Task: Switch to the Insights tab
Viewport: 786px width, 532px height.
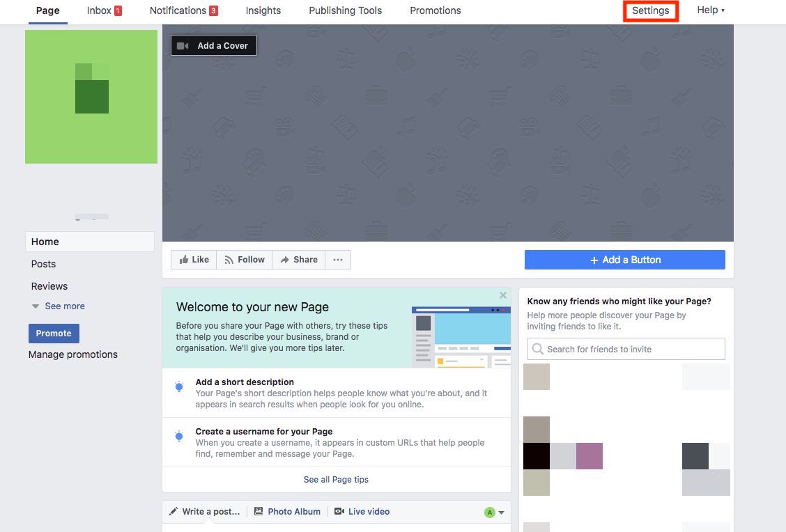Action: tap(263, 10)
